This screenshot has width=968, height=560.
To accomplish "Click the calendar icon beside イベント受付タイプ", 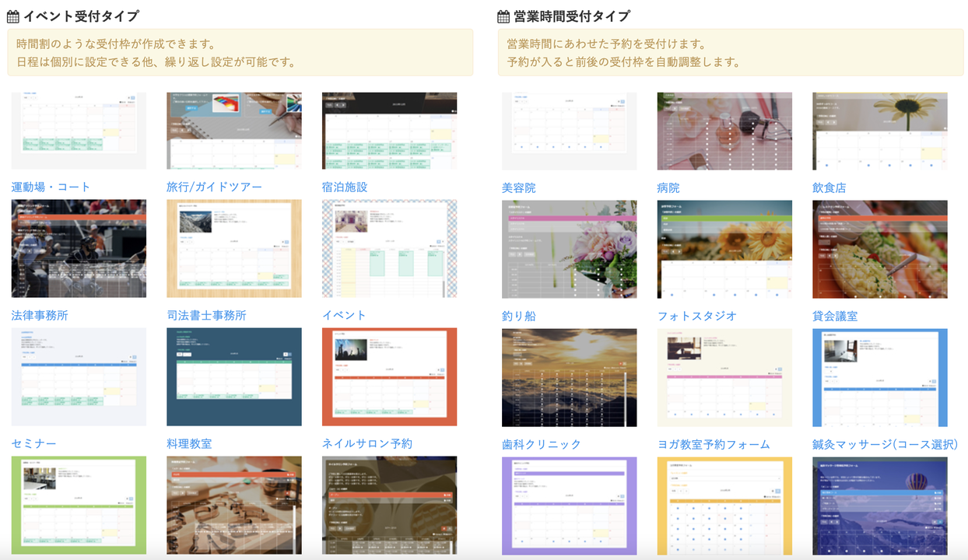I will [13, 16].
